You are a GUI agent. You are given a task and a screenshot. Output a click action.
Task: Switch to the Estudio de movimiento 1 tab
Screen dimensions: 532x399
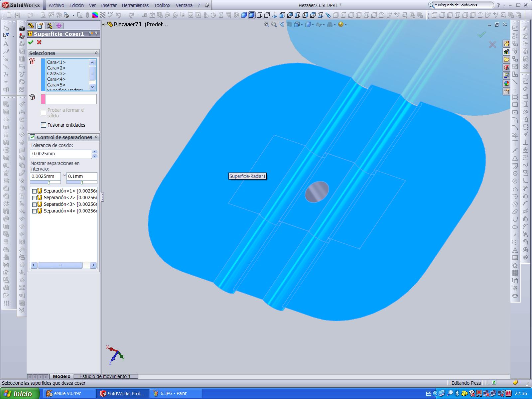105,376
